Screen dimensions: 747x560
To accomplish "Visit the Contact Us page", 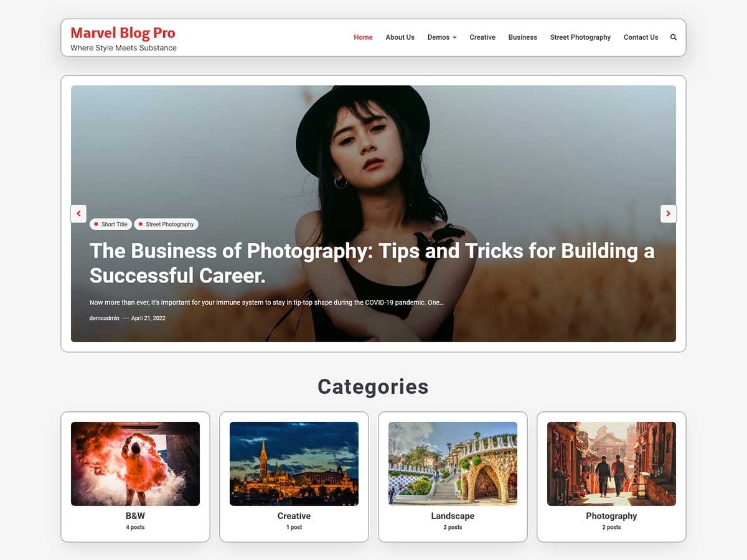I will click(x=641, y=37).
